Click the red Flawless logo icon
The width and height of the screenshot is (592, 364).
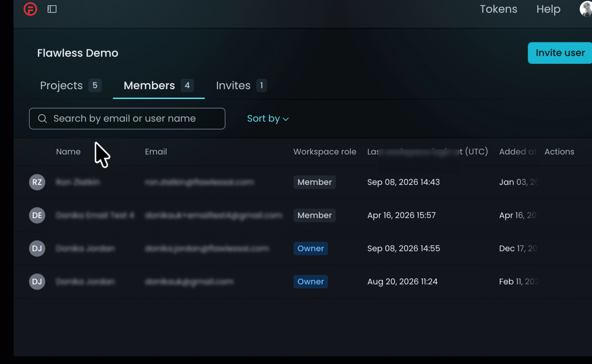tap(30, 9)
